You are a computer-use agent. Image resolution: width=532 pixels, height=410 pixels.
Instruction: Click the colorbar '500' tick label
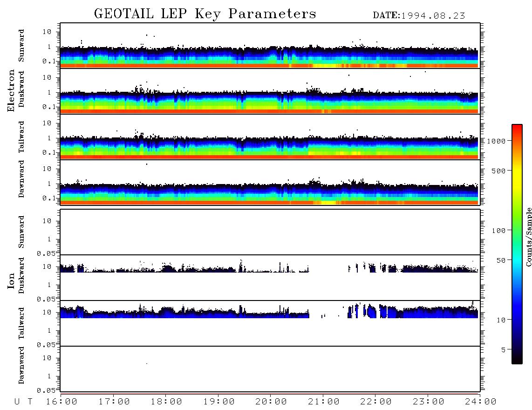pyautogui.click(x=499, y=171)
